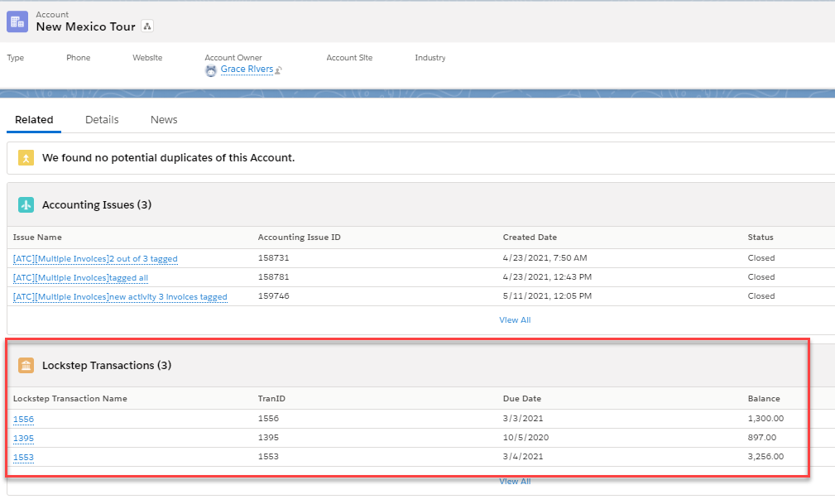Click the orange Lockstep Transactions icon

pos(26,365)
